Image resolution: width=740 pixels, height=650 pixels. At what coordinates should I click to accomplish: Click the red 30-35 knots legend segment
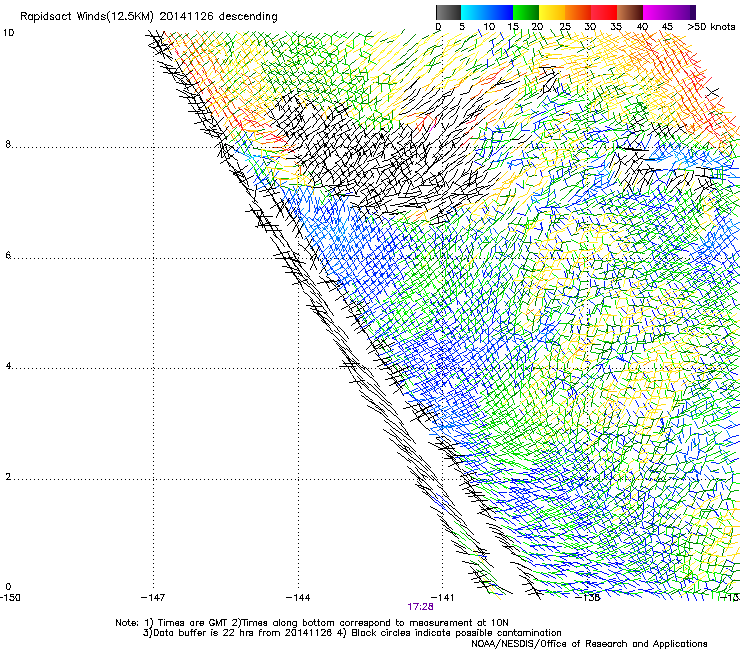(x=604, y=12)
